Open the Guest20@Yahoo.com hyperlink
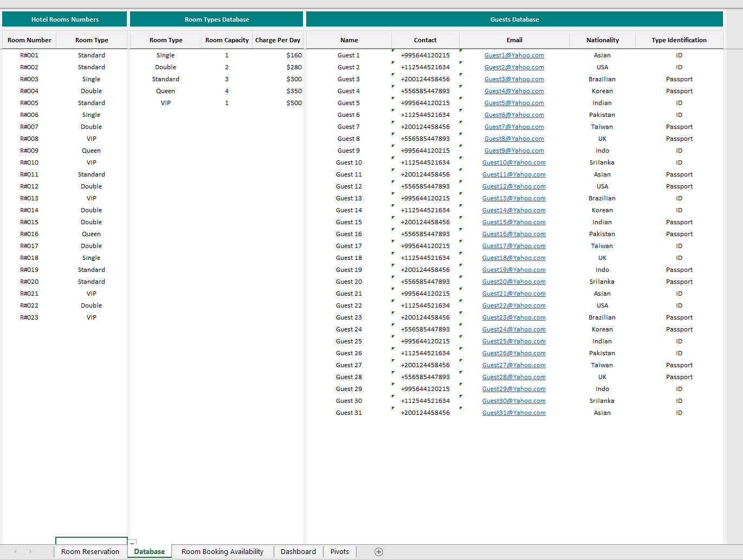The image size is (743, 560). point(514,282)
